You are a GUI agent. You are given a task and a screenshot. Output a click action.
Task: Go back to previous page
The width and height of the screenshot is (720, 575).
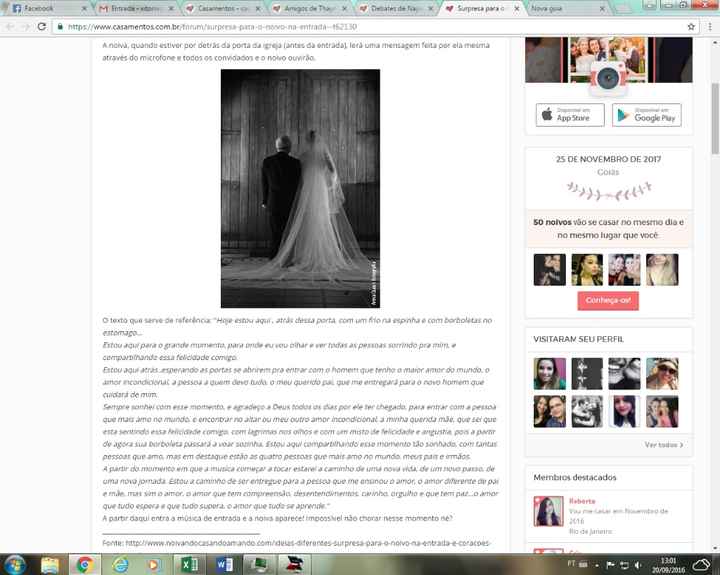10,27
